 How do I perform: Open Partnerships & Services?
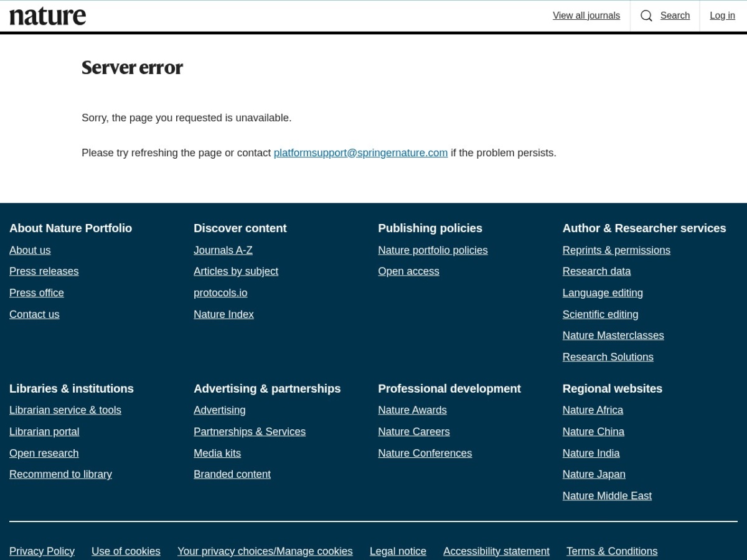click(250, 432)
